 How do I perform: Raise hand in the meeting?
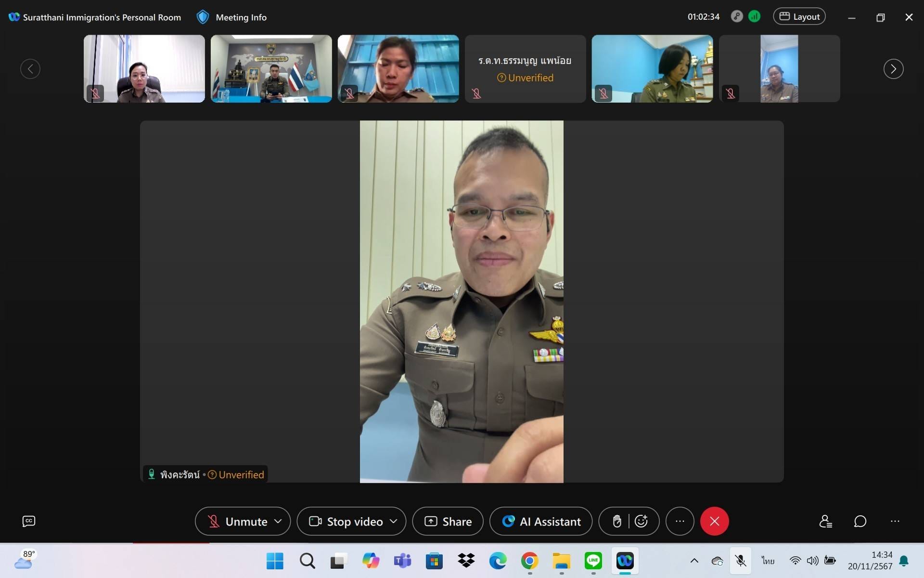(616, 521)
